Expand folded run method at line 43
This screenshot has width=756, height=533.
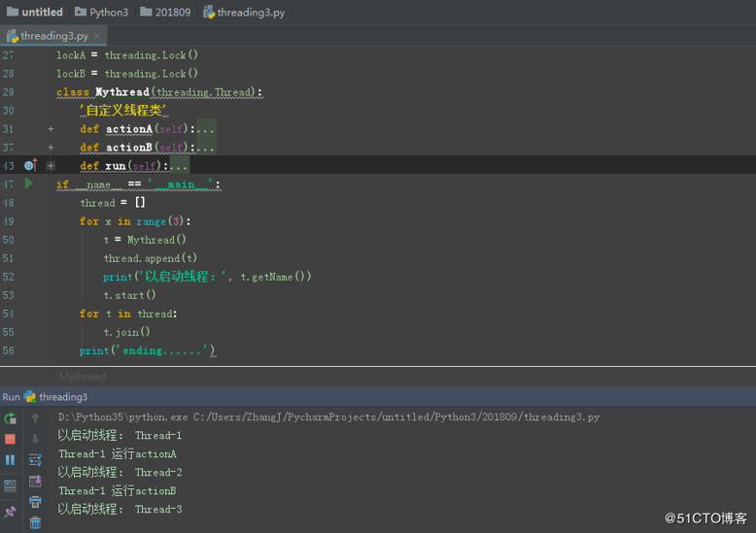[x=51, y=165]
